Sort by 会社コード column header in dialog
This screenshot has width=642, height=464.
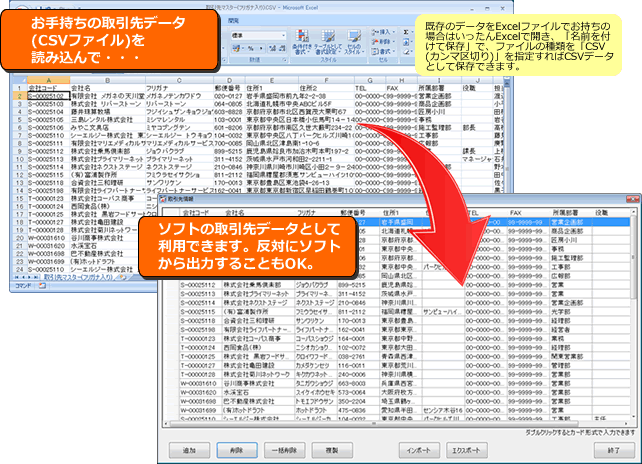(200, 213)
